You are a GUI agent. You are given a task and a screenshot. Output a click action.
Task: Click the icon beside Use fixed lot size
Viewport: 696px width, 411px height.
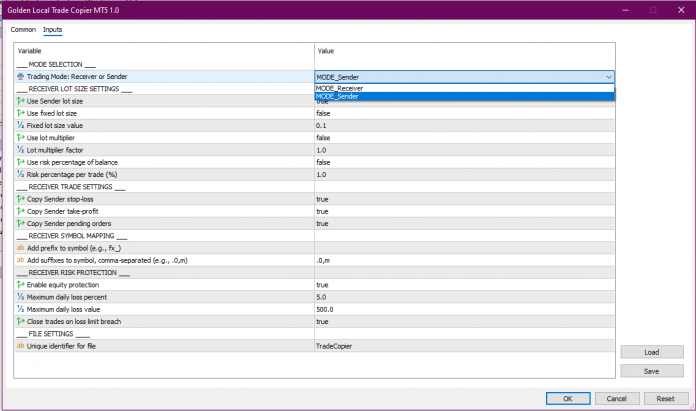21,113
